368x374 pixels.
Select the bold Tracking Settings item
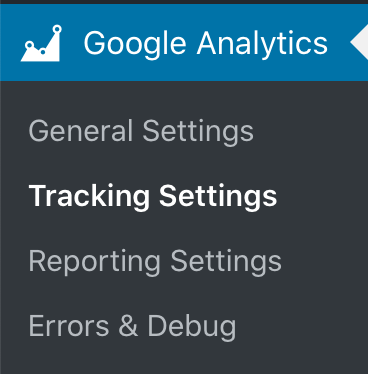click(x=153, y=196)
